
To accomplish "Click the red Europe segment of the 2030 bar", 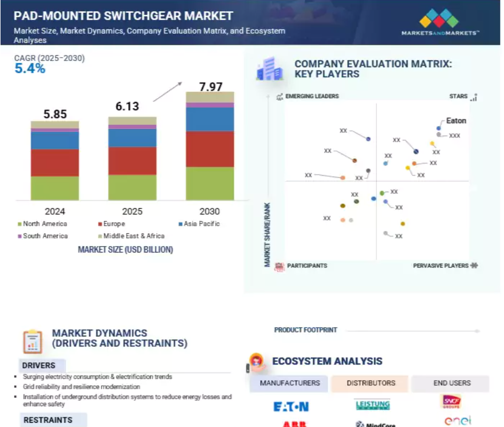I will [210, 149].
